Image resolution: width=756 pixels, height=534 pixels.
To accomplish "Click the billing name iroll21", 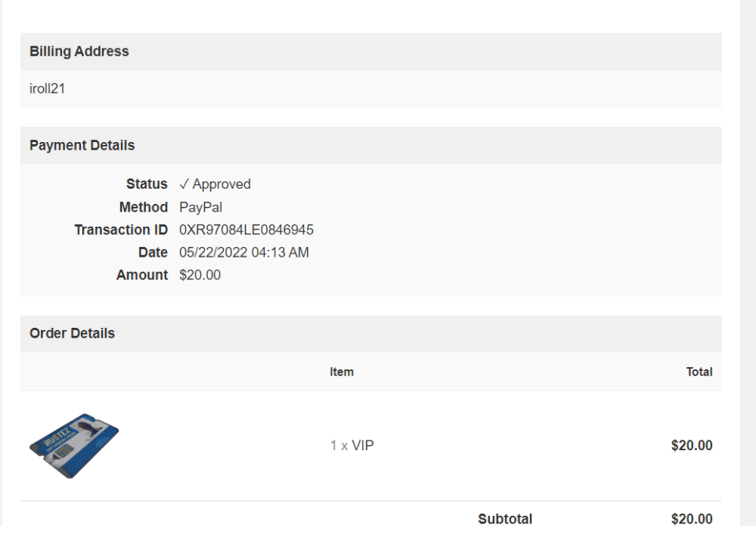I will click(x=48, y=88).
